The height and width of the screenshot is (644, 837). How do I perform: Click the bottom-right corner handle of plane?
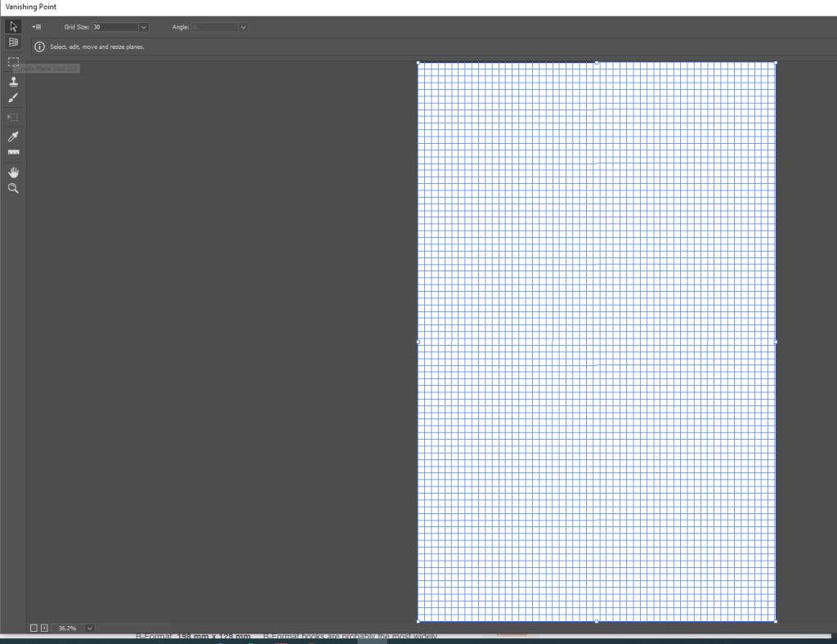[775, 621]
